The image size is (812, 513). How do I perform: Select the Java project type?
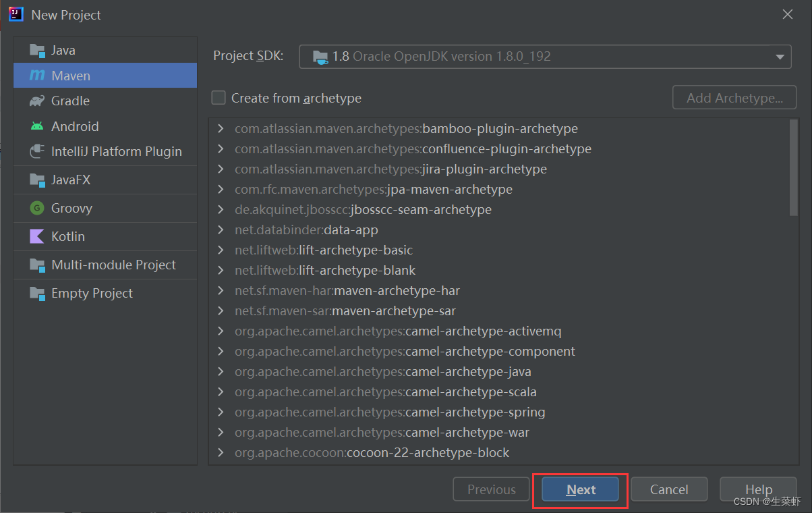coord(105,50)
